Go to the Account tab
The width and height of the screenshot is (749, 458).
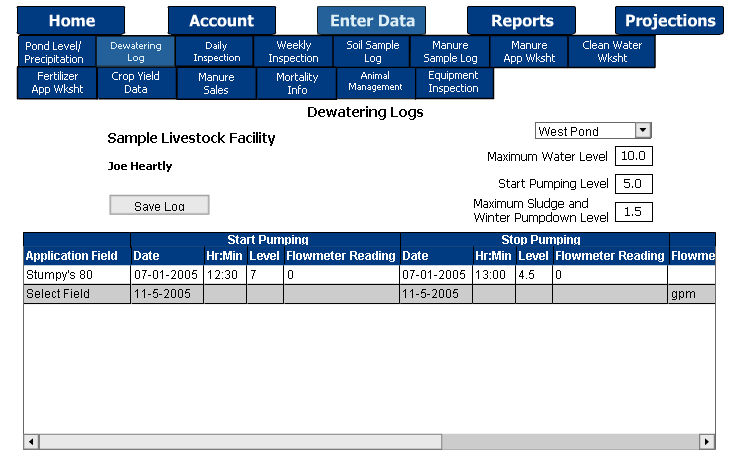click(x=222, y=21)
